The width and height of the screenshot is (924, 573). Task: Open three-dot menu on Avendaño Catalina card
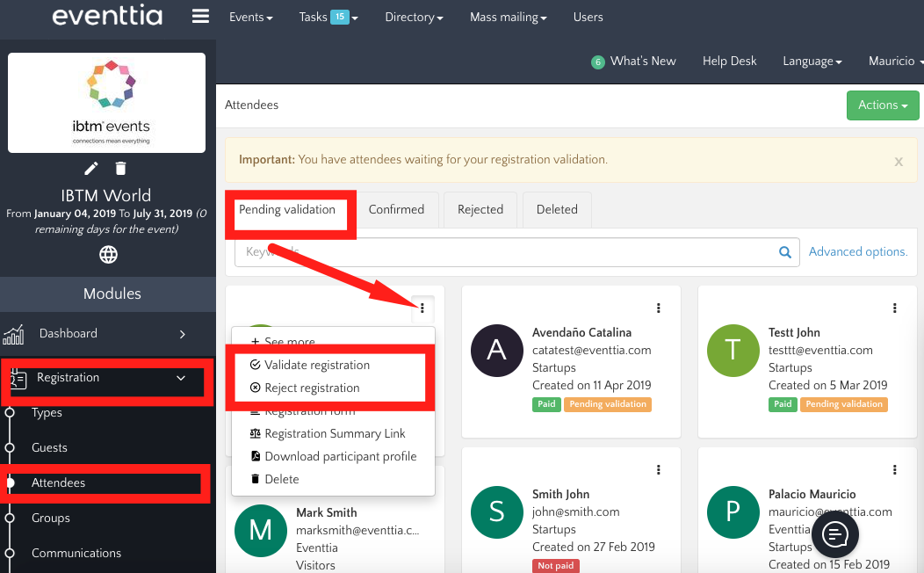659,308
